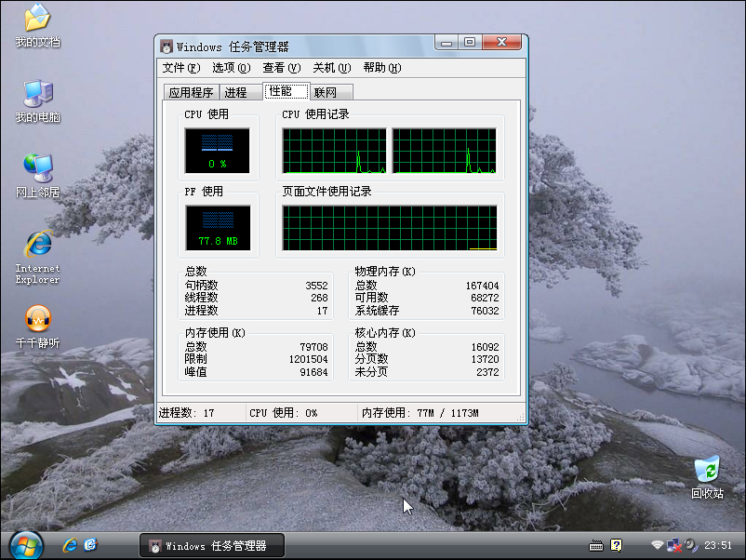Viewport: 746px width, 560px height.
Task: Click the 进程数 value 17 in 总数
Action: pyautogui.click(x=323, y=311)
